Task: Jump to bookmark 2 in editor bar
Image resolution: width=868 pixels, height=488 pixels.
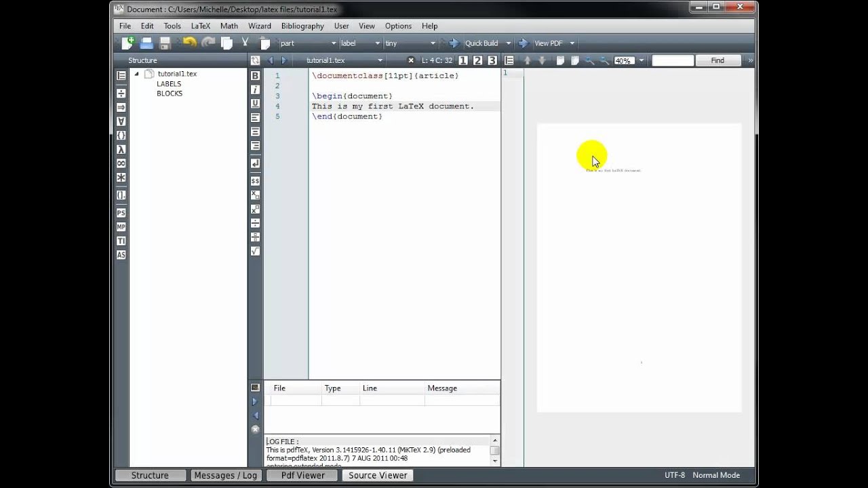Action: click(x=477, y=60)
